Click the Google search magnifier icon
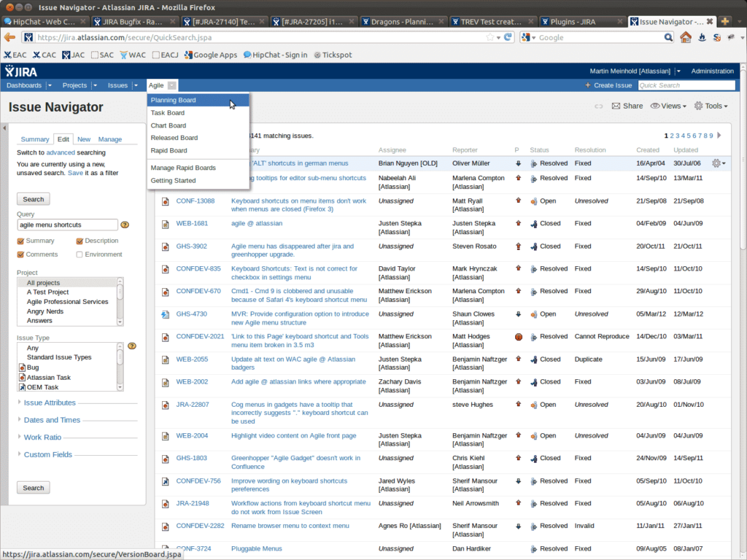Viewport: 747px width, 560px height. (x=668, y=37)
